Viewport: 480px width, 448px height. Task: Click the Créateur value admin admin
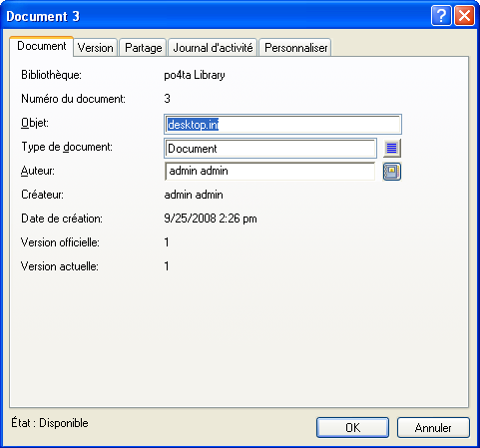(194, 195)
